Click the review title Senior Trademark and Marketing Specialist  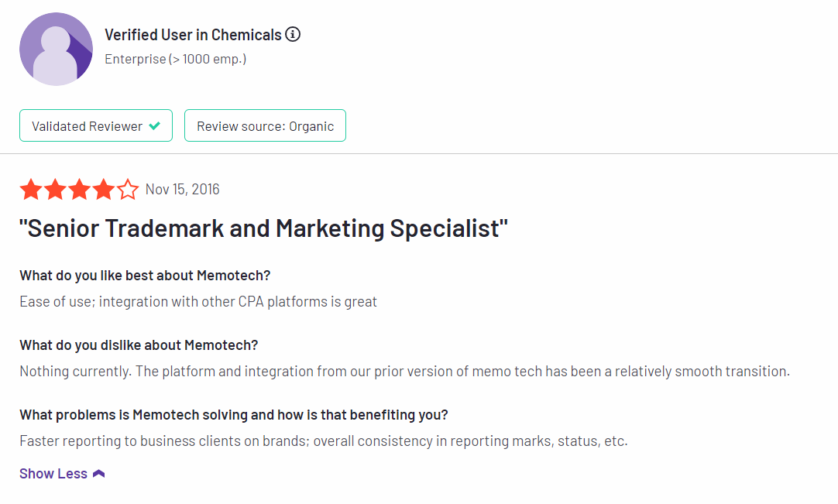[263, 228]
